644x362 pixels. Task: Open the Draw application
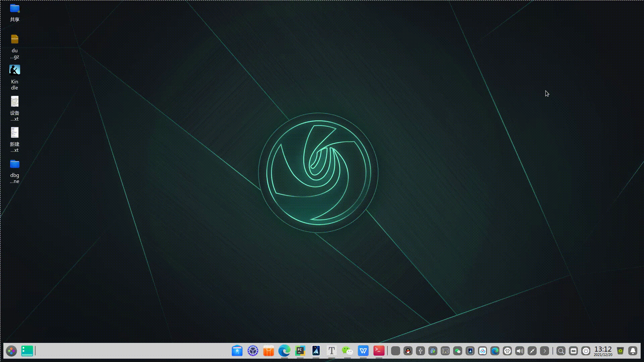316,351
